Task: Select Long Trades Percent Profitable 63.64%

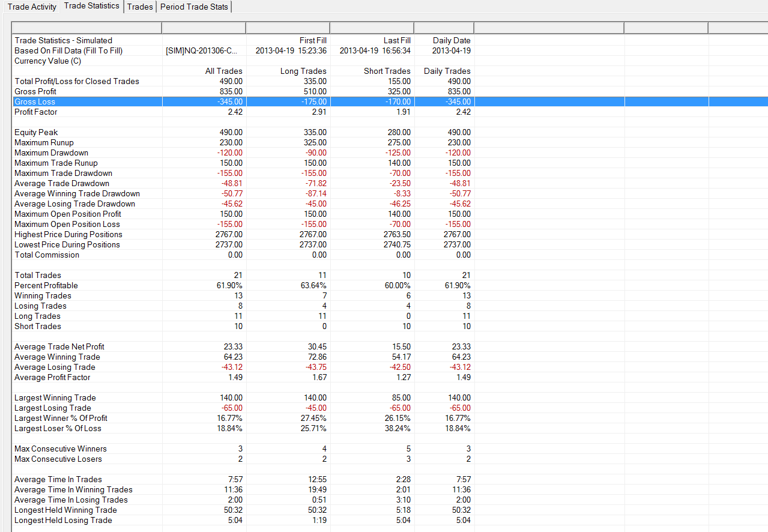Action: coord(314,286)
